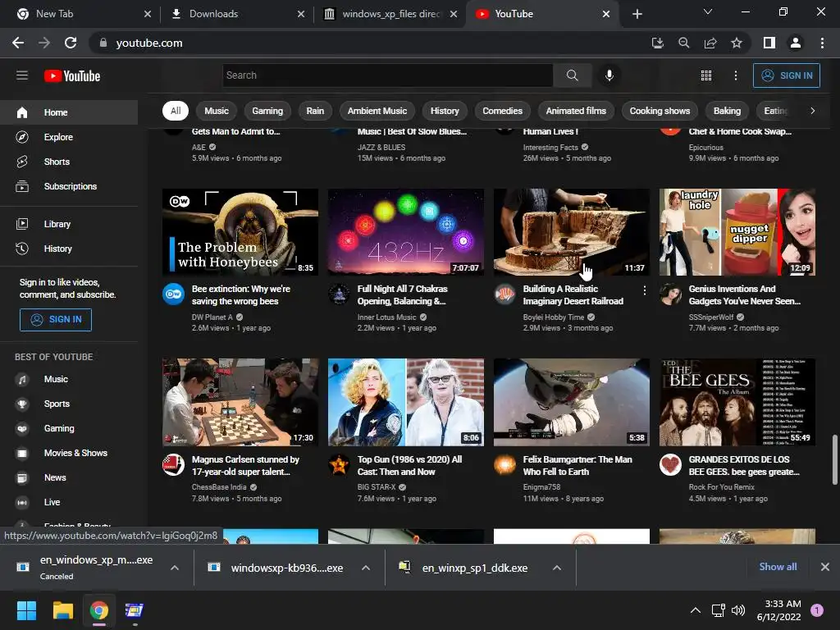Viewport: 840px width, 630px height.
Task: Start voice search with microphone icon
Action: [609, 75]
